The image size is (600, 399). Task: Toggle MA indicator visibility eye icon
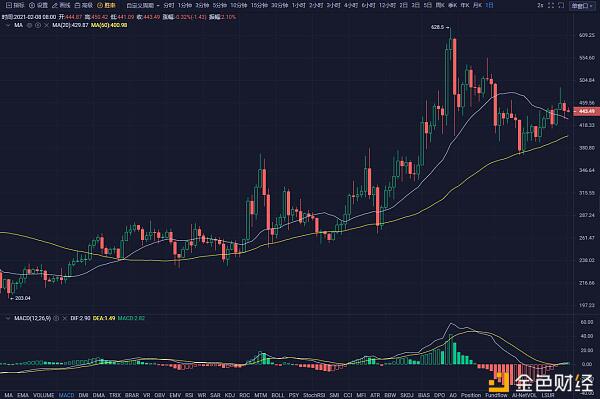click(x=29, y=25)
